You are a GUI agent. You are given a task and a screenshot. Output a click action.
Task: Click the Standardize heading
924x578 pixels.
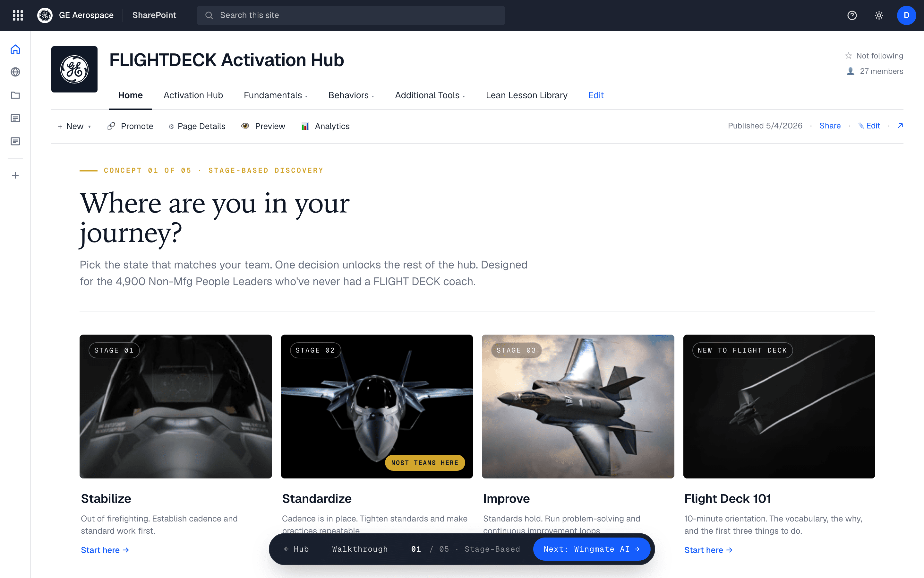(317, 498)
